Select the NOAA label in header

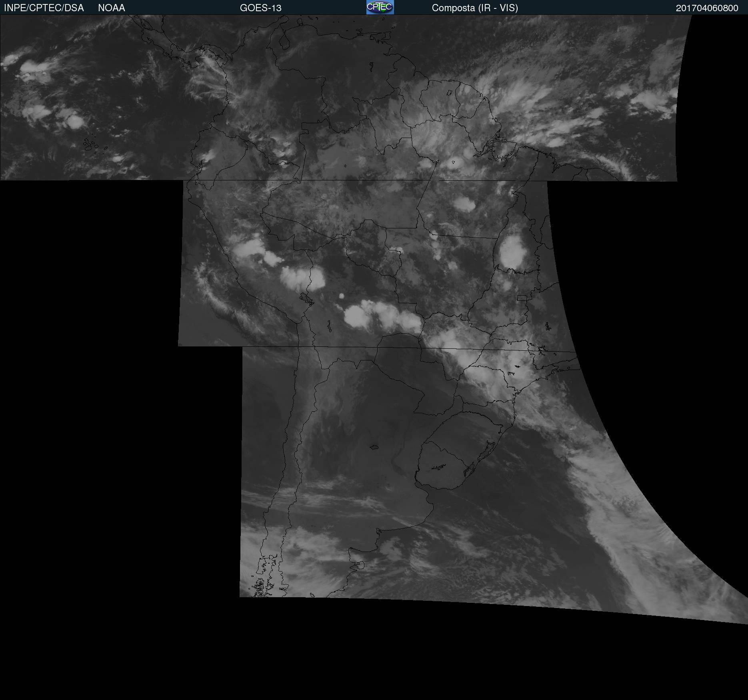(x=112, y=8)
